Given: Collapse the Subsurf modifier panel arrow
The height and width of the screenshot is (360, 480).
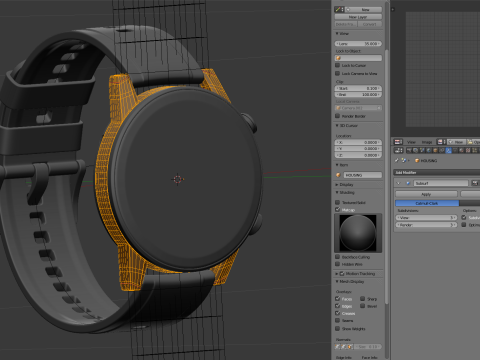Looking at the screenshot, I should (x=398, y=183).
